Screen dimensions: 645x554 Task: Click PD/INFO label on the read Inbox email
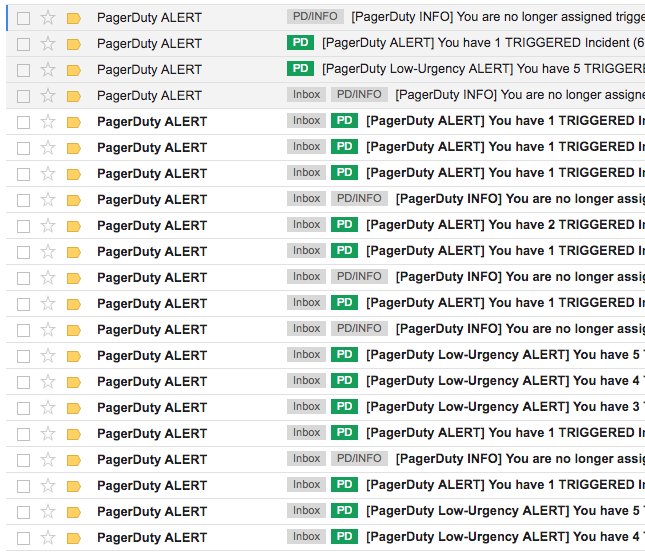(359, 95)
